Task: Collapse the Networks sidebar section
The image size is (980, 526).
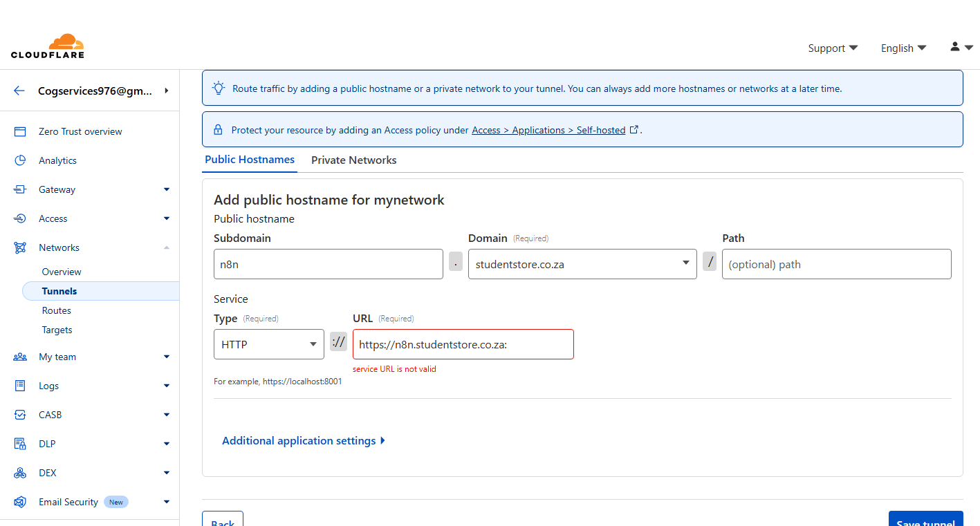Action: pos(166,247)
